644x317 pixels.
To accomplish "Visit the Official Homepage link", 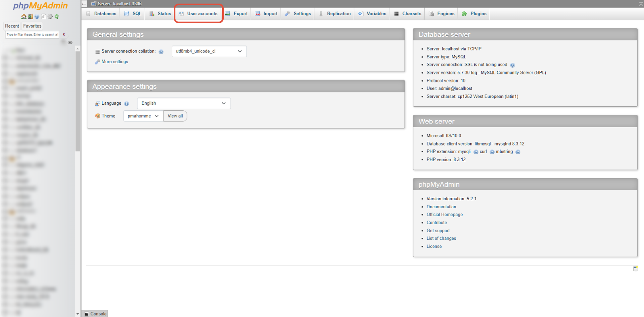I will (444, 215).
